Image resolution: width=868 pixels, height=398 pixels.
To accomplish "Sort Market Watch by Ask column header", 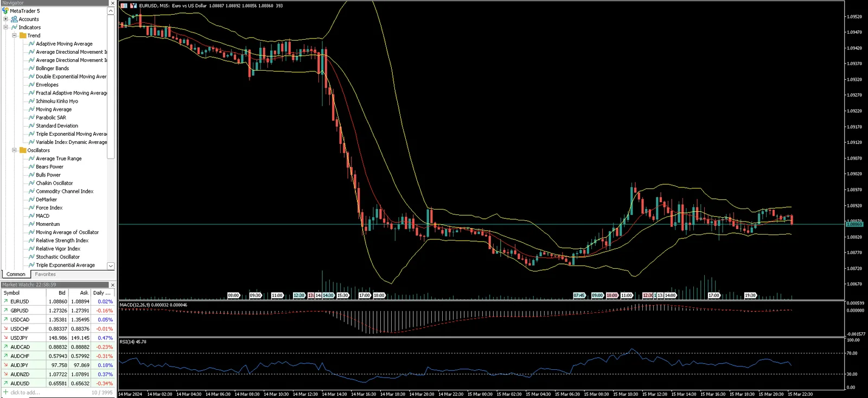I will 79,293.
